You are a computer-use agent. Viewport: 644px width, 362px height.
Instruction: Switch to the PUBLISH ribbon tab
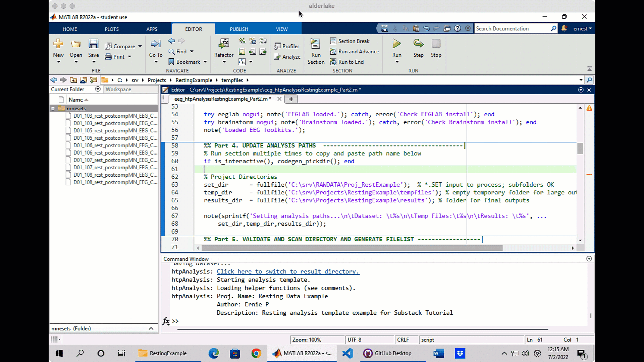pyautogui.click(x=239, y=29)
